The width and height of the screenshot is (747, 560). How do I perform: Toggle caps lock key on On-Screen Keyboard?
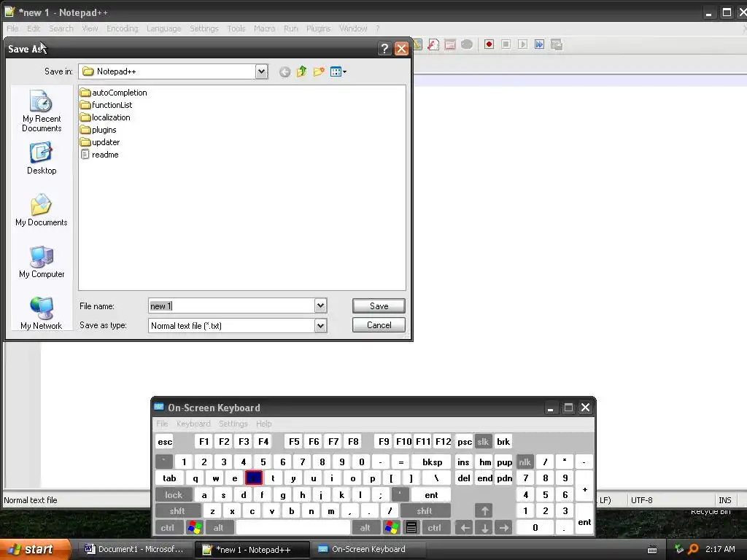click(x=174, y=495)
